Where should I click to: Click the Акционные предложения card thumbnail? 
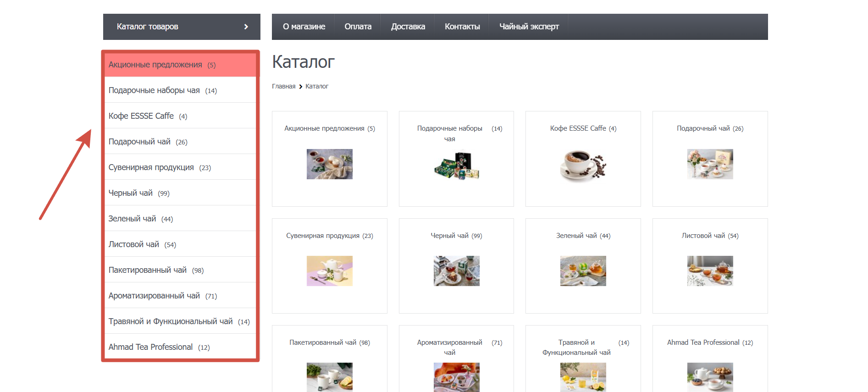[330, 164]
